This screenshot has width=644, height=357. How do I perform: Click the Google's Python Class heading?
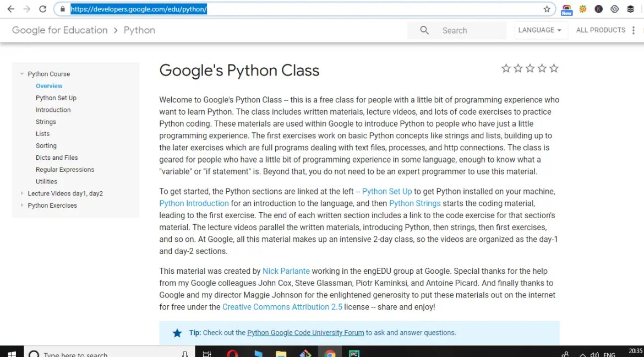(239, 70)
